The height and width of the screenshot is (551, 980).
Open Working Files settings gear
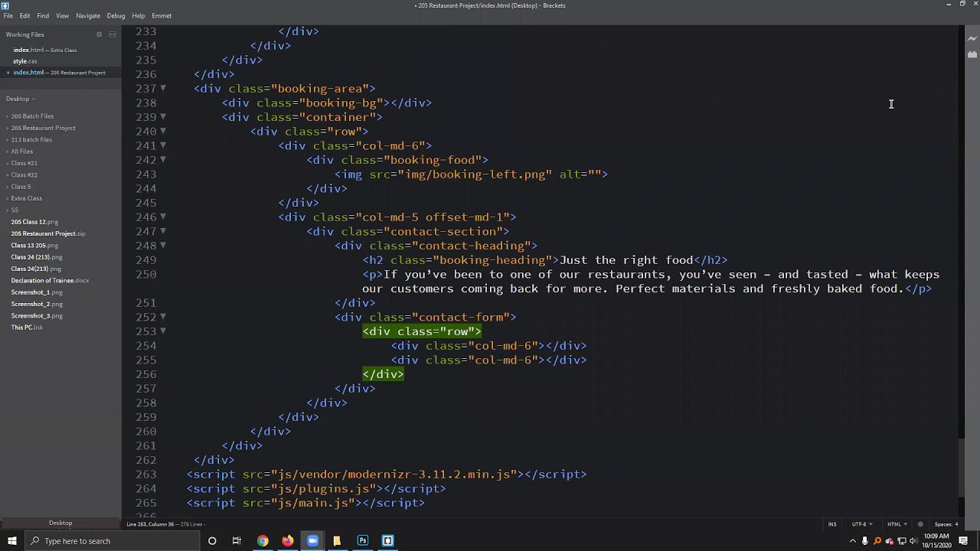tap(99, 34)
